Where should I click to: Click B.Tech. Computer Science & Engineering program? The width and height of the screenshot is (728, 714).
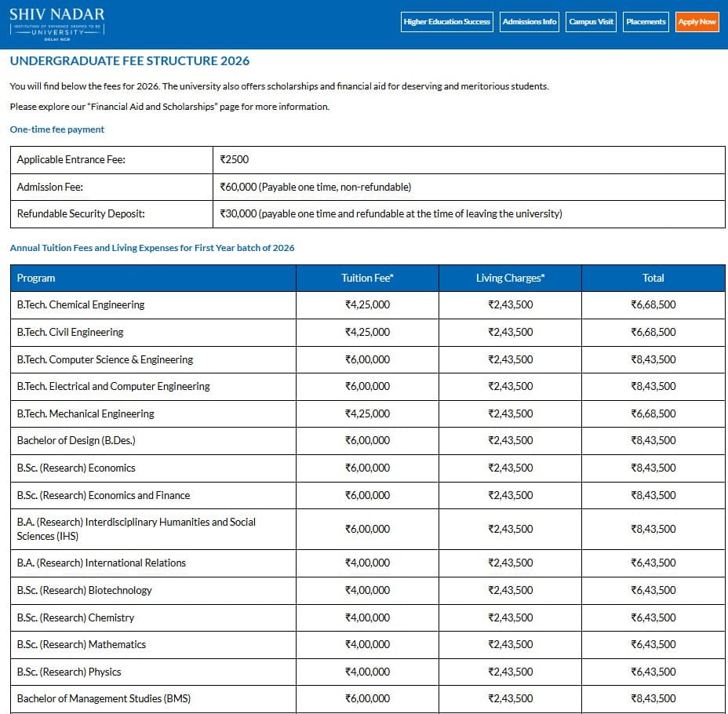tap(104, 359)
